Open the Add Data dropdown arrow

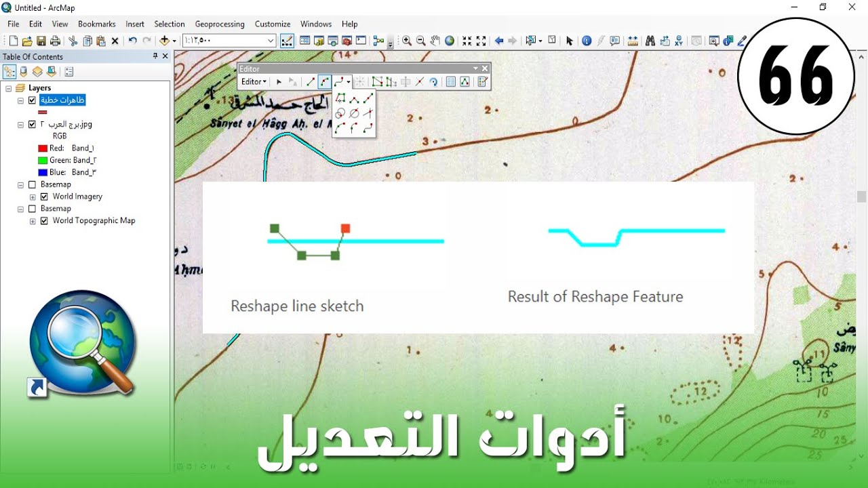[174, 41]
